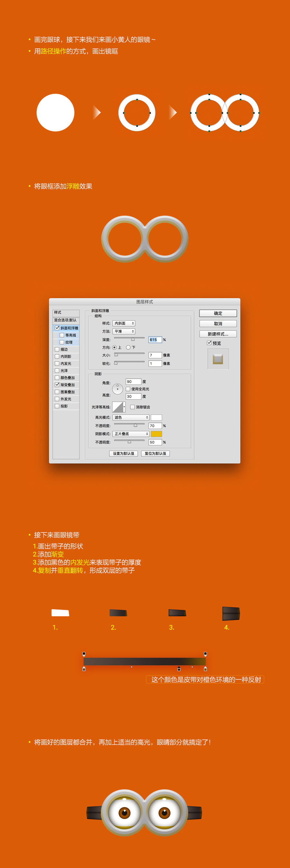Image resolution: width=290 pixels, height=868 pixels.
Task: Open the 样式 dropdown showing 内斜面
Action: click(124, 323)
